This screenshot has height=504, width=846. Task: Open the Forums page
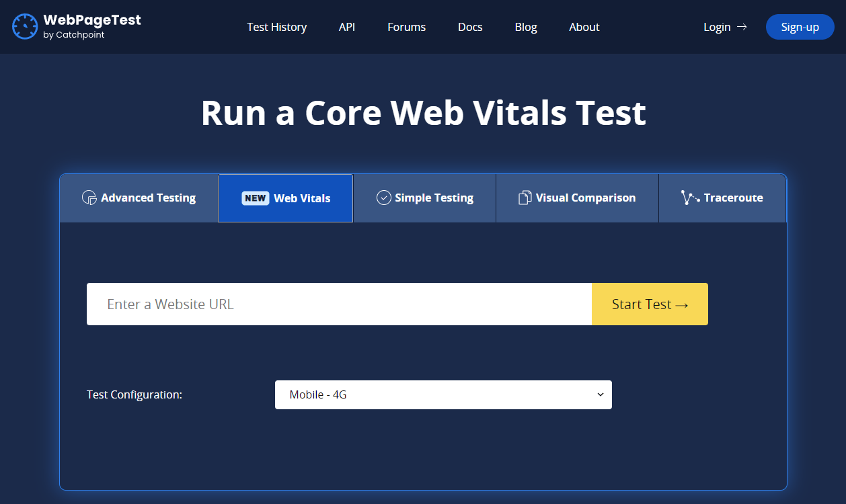(x=406, y=27)
